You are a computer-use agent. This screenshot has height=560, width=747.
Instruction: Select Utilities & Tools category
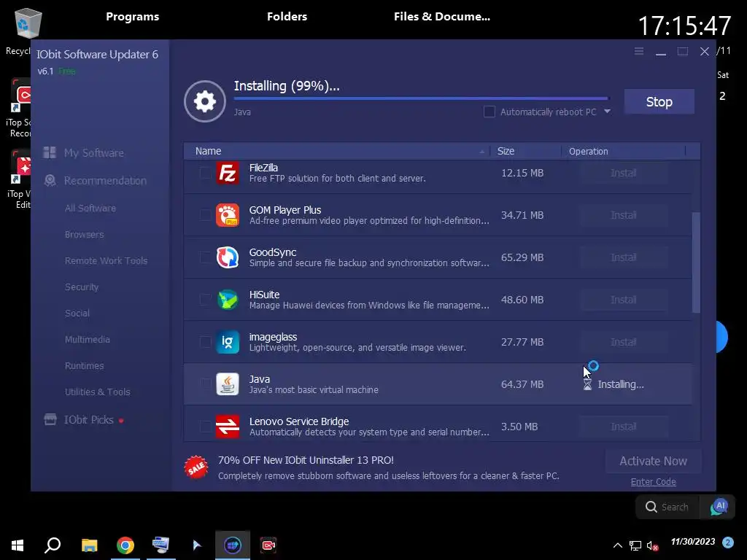tap(97, 392)
